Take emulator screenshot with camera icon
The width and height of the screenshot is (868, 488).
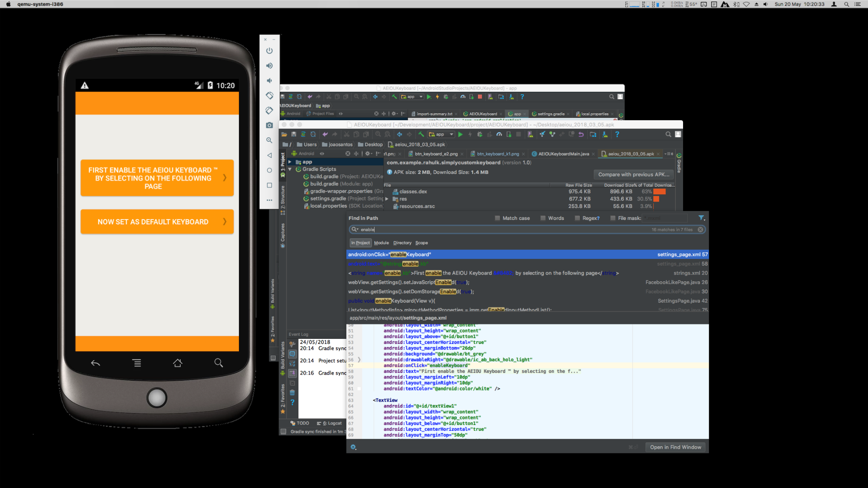tap(269, 125)
